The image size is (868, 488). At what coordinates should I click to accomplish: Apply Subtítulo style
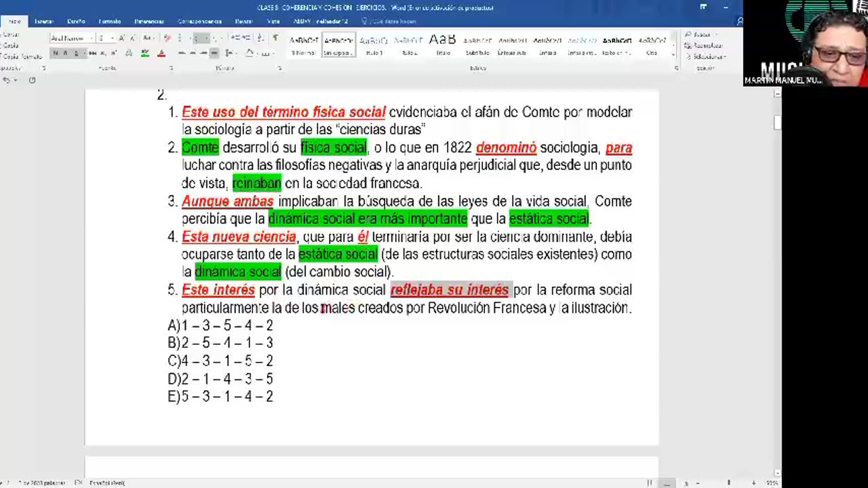pyautogui.click(x=478, y=45)
